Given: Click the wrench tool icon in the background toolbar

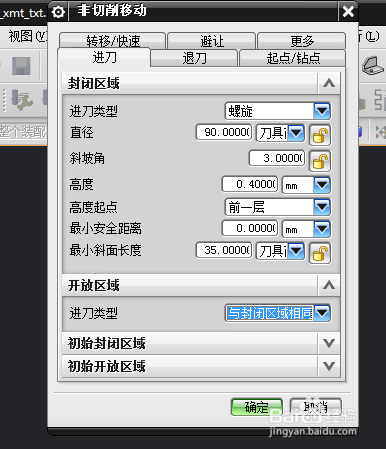Looking at the screenshot, I should (22, 99).
